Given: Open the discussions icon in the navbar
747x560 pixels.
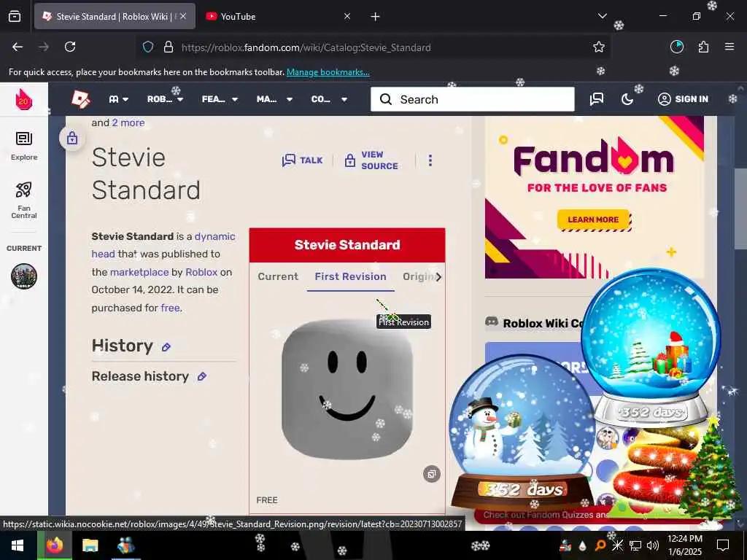Looking at the screenshot, I should tap(597, 99).
